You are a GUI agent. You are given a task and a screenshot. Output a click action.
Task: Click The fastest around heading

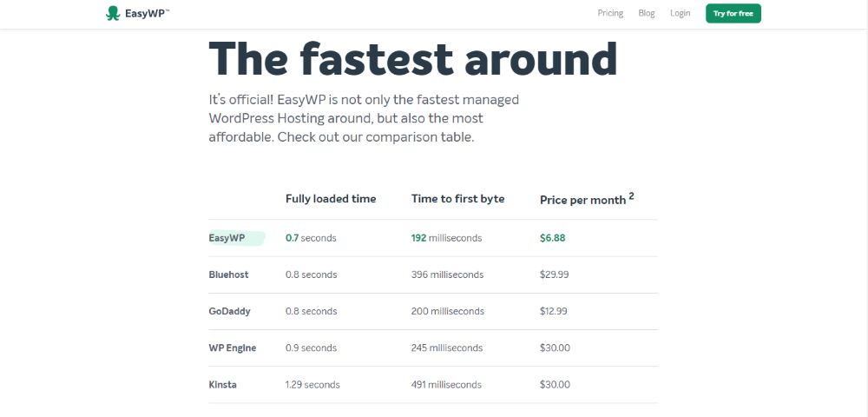click(413, 59)
